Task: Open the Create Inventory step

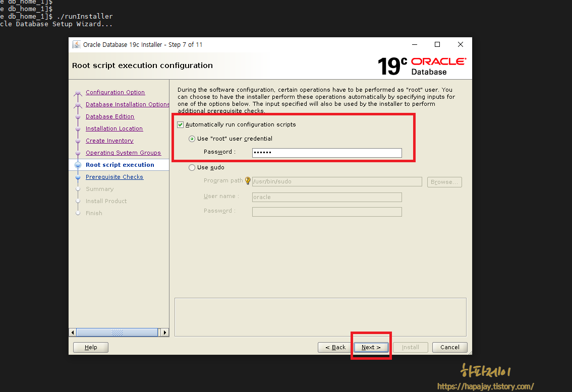Action: [109, 140]
